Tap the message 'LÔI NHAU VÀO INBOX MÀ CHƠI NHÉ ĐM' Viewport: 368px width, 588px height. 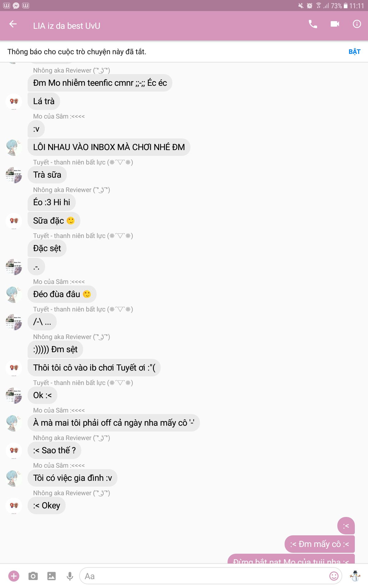pyautogui.click(x=109, y=147)
